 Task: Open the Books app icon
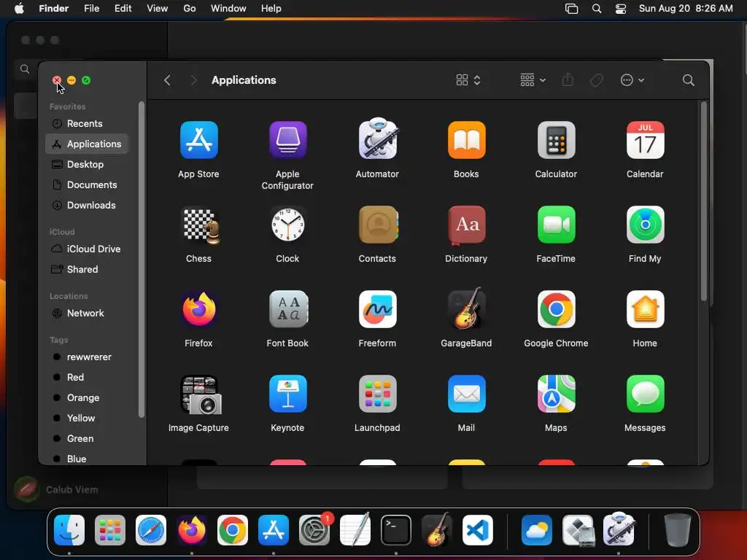[466, 140]
